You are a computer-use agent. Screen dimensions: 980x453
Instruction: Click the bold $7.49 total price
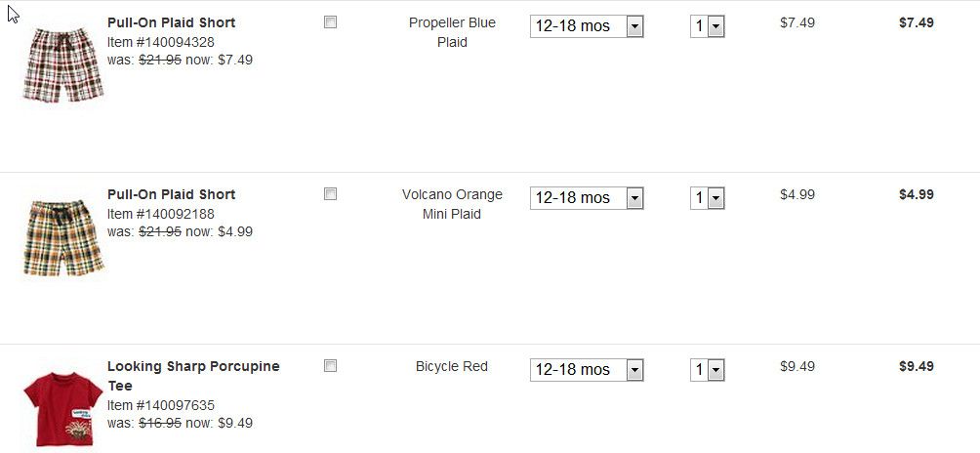tap(916, 22)
